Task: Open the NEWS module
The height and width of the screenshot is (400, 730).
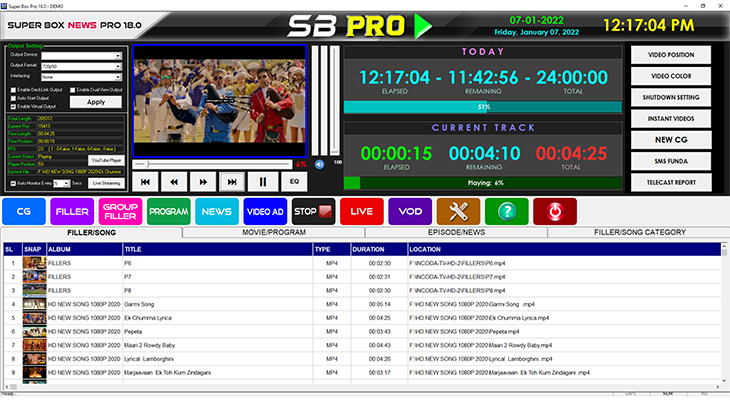Action: coord(217,211)
